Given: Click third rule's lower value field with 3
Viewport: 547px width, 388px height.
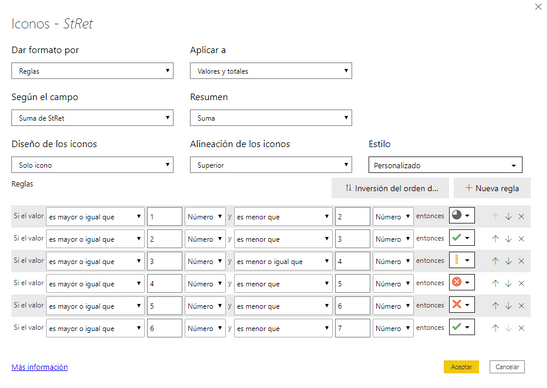Looking at the screenshot, I should coord(165,261).
